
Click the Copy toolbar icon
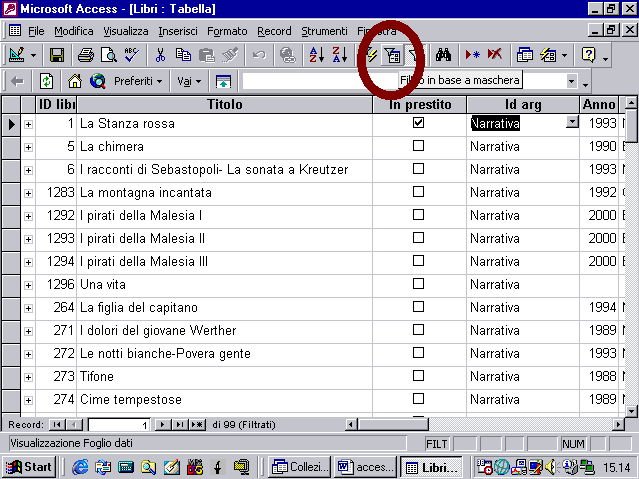pyautogui.click(x=183, y=55)
